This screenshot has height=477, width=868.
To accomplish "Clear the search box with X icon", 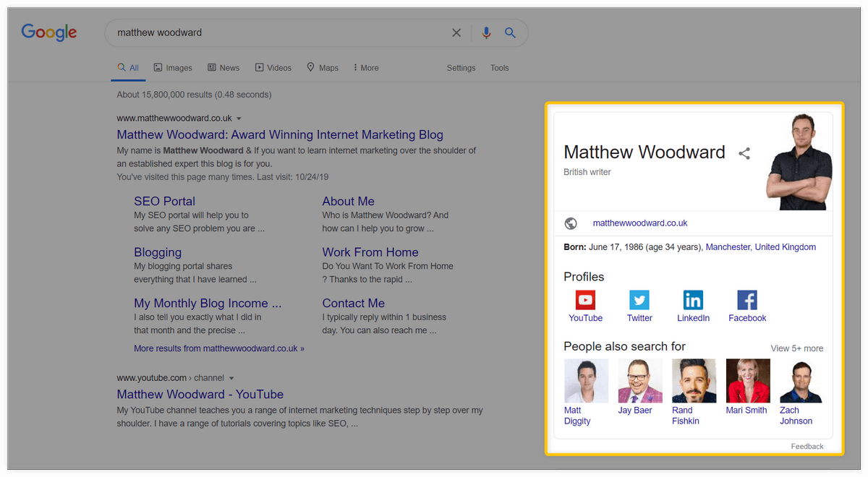I will pyautogui.click(x=456, y=33).
